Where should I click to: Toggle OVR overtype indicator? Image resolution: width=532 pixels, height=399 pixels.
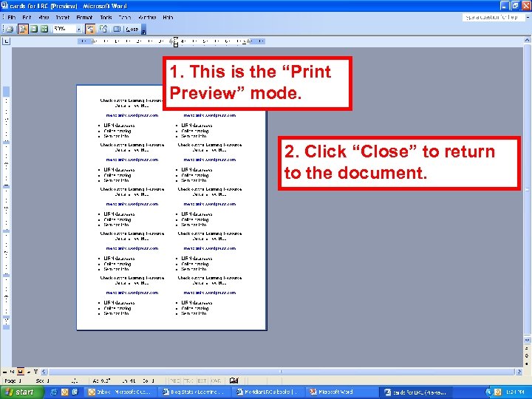pyautogui.click(x=216, y=381)
